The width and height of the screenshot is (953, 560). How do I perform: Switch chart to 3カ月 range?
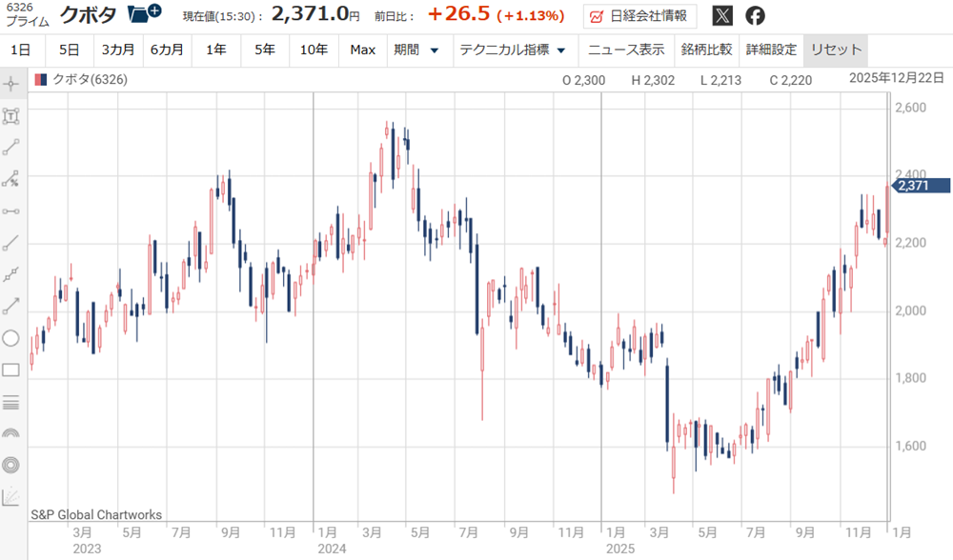(x=117, y=50)
